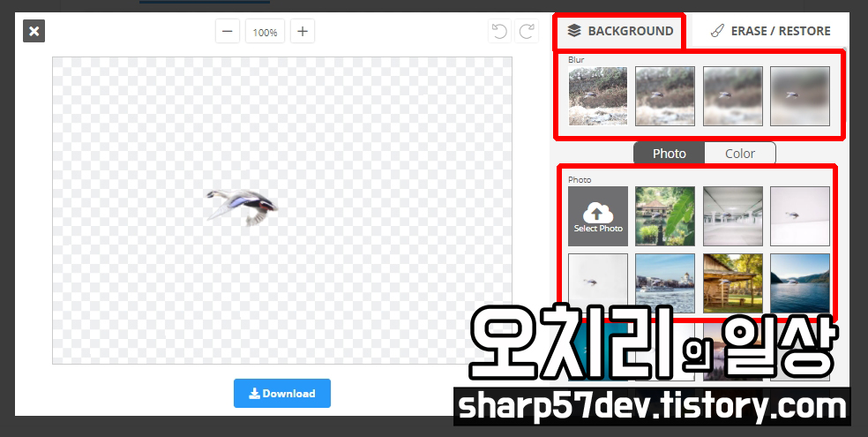The width and height of the screenshot is (868, 437).
Task: Click the duck cutout on the canvas
Action: [242, 206]
